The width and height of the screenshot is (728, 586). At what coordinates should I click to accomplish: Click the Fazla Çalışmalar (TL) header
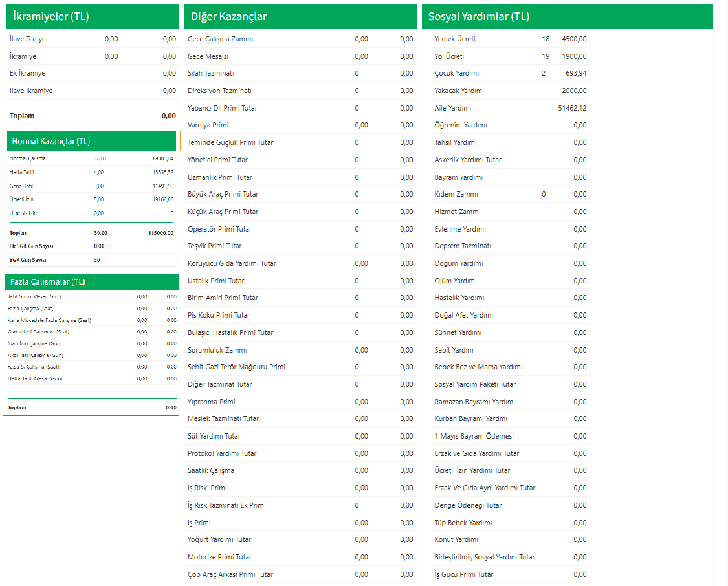[x=49, y=282]
